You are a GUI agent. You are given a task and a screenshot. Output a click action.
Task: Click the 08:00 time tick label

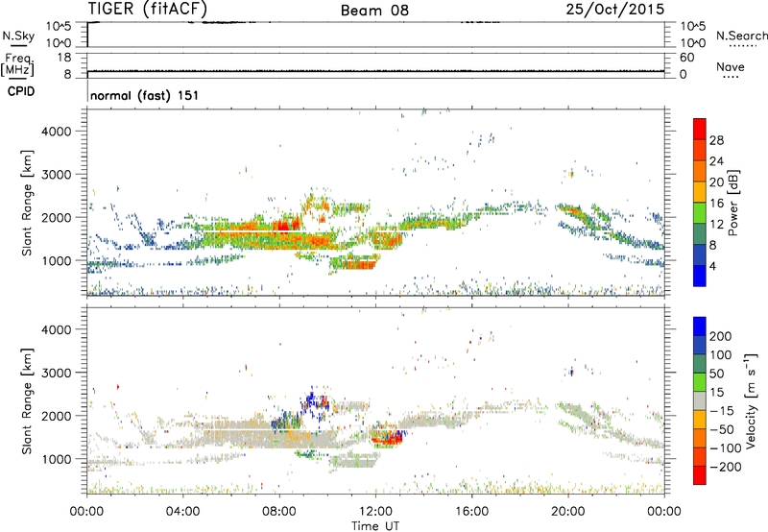[x=279, y=512]
